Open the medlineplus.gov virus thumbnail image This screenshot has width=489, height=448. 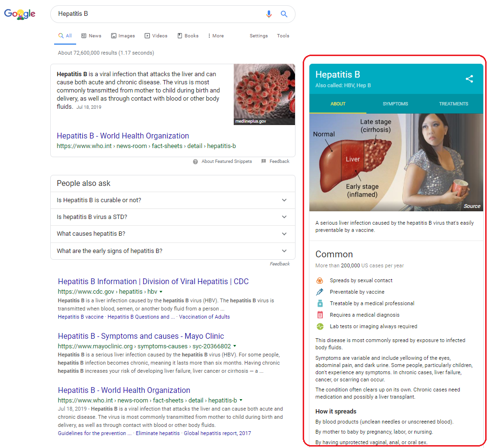pos(264,94)
